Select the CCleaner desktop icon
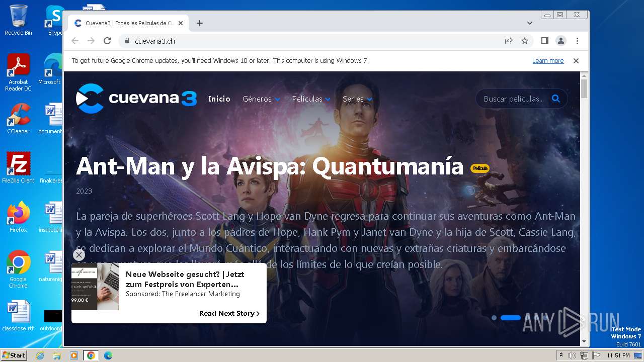Viewport: 644px width, 362px height. point(18,119)
